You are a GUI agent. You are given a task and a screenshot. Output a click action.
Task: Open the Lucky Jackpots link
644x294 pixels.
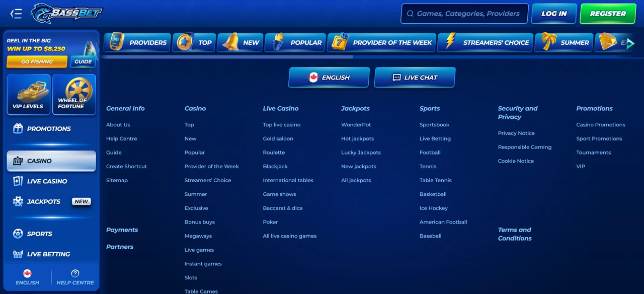361,153
